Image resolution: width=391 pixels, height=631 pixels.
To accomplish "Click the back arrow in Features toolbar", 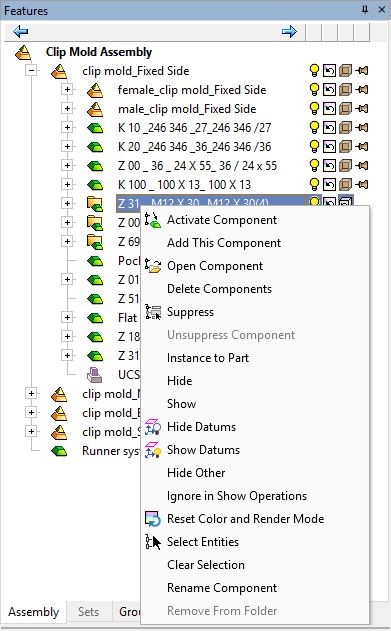I will click(x=21, y=31).
